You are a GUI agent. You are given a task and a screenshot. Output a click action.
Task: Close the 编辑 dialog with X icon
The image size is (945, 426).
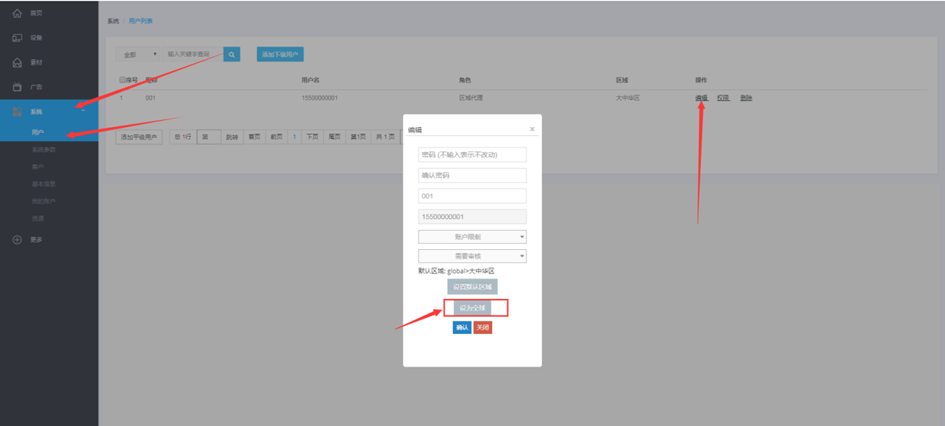point(531,129)
